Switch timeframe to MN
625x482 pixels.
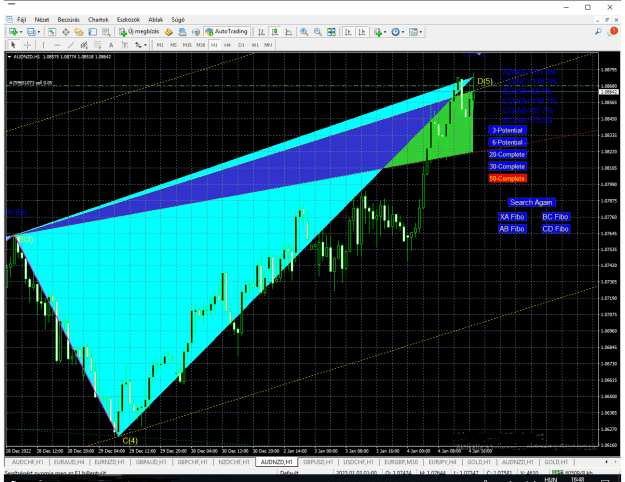tap(268, 45)
